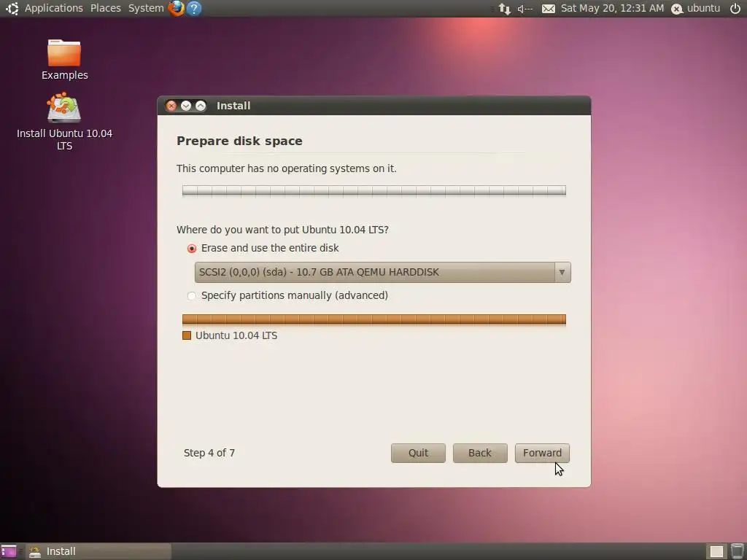Screen dimensions: 747x560
Task: Click the Ubuntu 10.04 LTS legend label
Action: (236, 335)
